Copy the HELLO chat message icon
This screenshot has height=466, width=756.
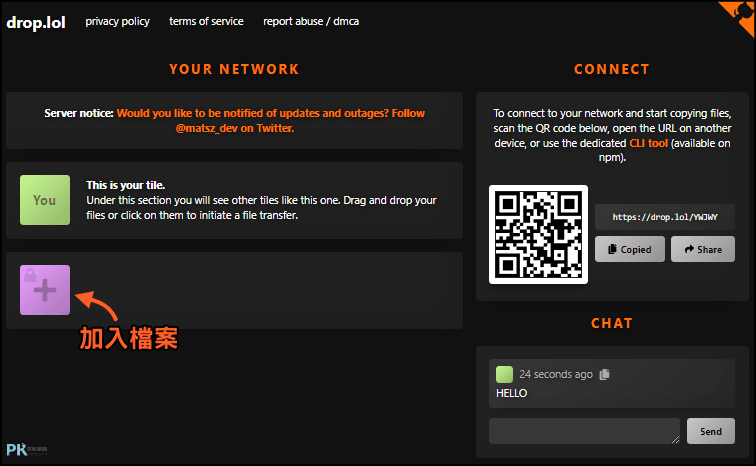604,374
